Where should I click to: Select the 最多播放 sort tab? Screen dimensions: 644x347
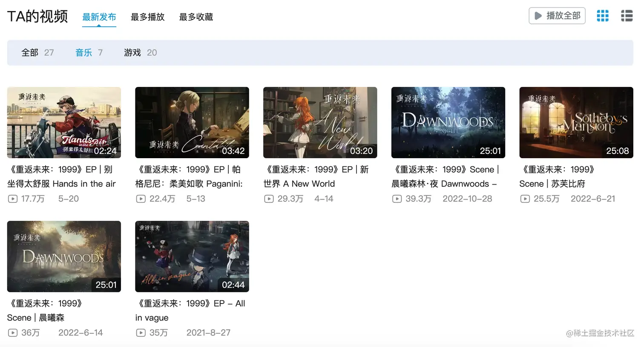click(x=147, y=17)
